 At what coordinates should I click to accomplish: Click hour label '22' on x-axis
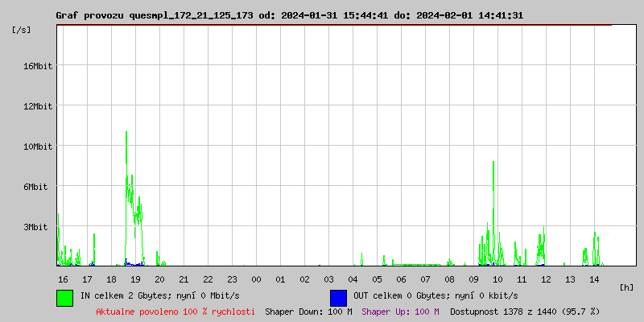point(208,279)
